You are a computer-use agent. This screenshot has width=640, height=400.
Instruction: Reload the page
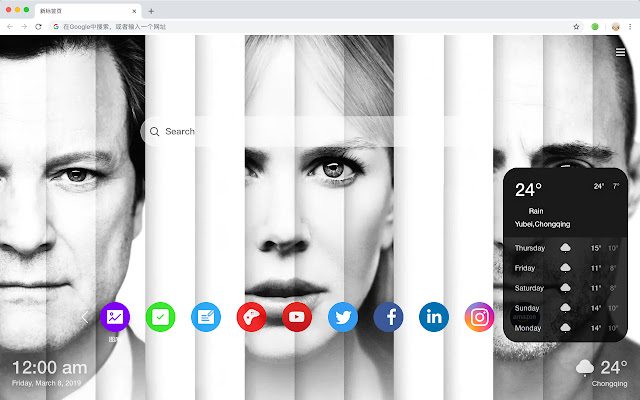[38, 27]
